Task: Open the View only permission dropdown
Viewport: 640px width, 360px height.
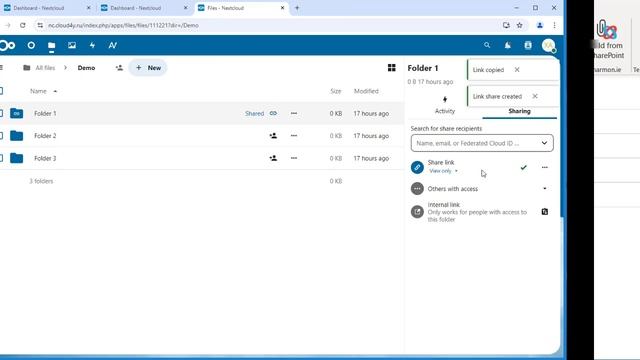Action: click(443, 171)
